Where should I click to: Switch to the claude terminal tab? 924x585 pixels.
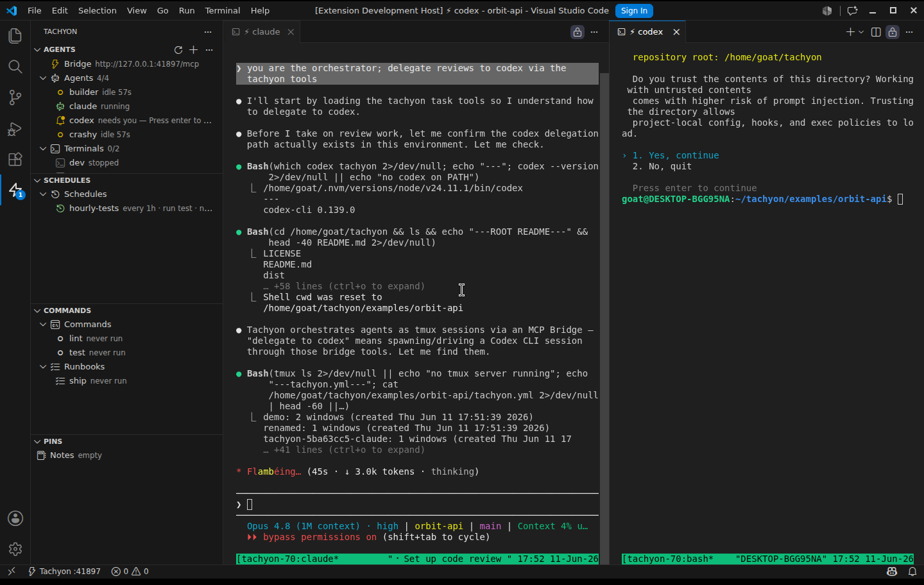click(262, 32)
